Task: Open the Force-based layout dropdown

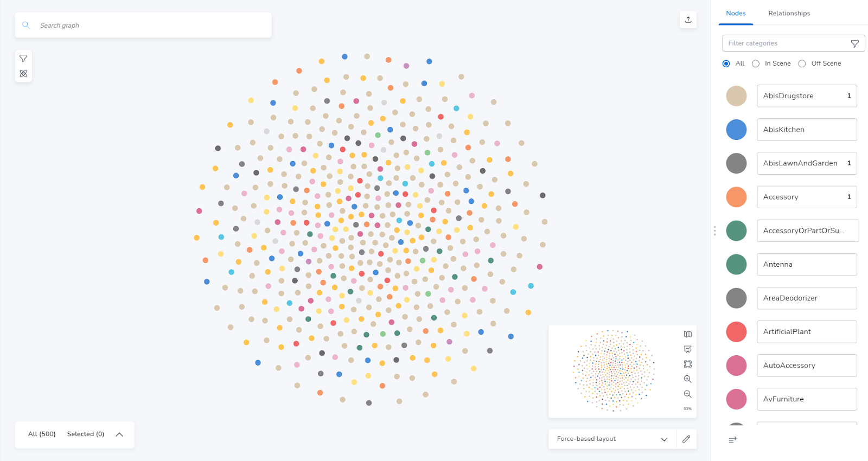Action: [612, 439]
